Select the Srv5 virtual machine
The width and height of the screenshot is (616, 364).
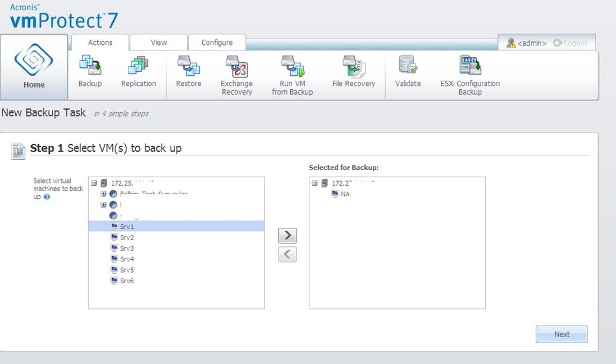tap(176, 270)
